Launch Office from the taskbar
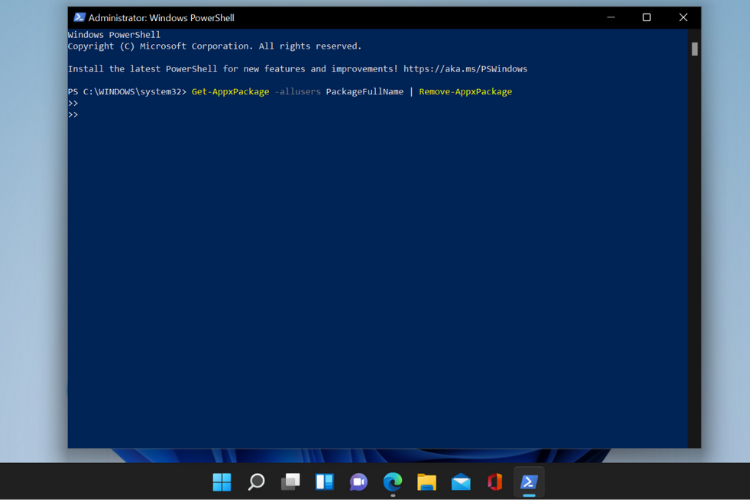This screenshot has width=750, height=500. coord(494,482)
